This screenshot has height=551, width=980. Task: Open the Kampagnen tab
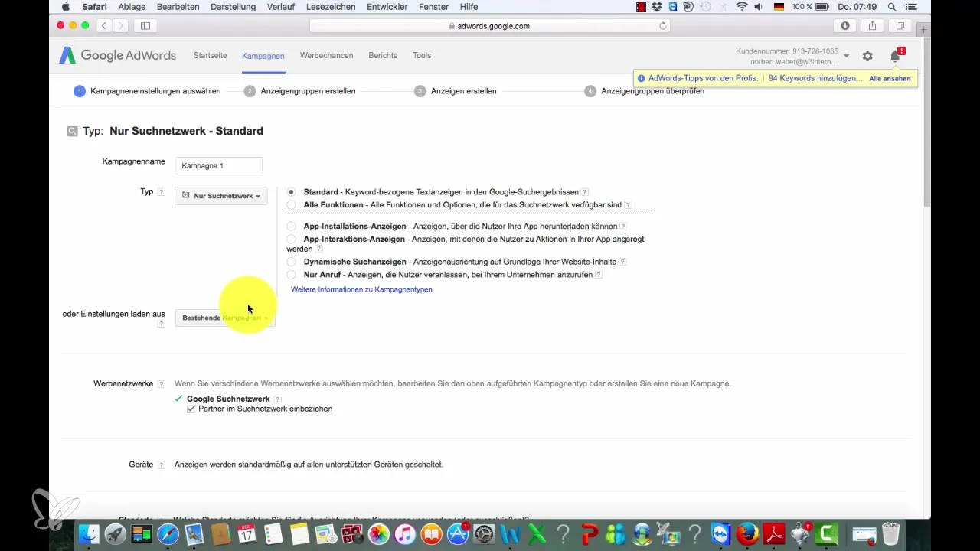(x=263, y=56)
